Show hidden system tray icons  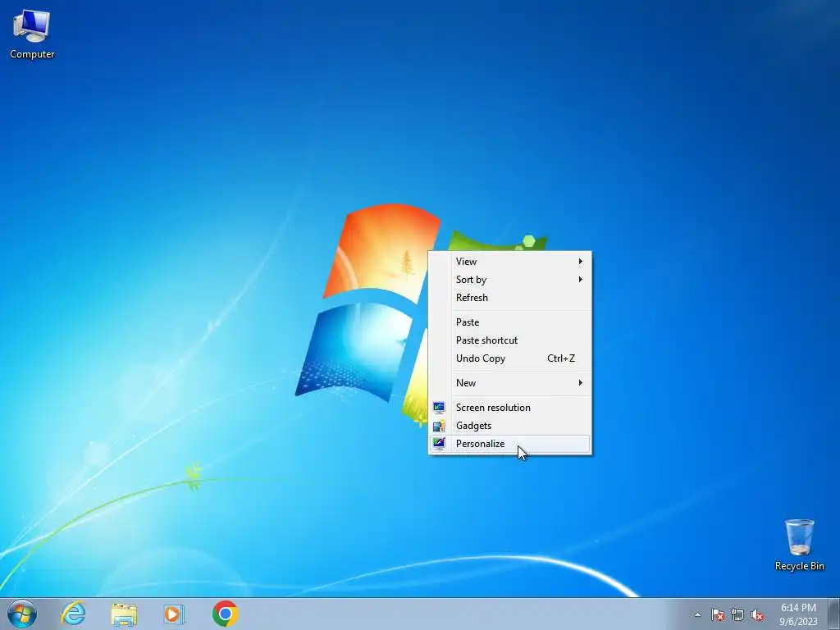pyautogui.click(x=697, y=614)
